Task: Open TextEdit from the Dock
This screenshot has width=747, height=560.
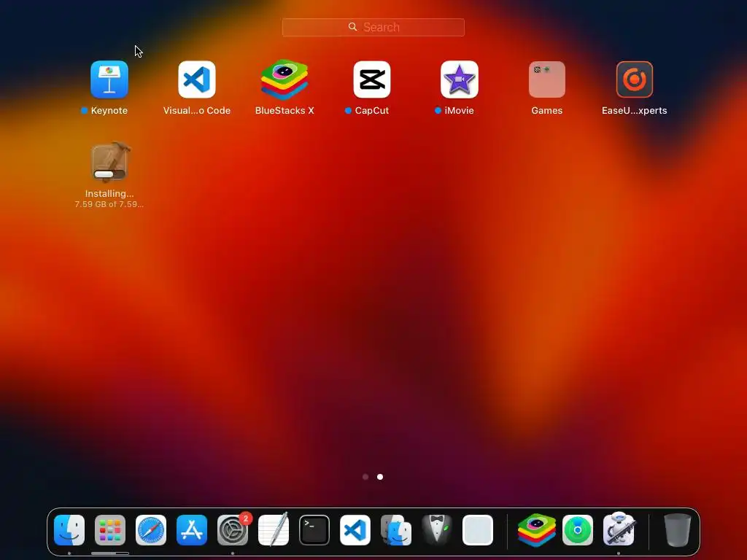Action: (x=274, y=529)
